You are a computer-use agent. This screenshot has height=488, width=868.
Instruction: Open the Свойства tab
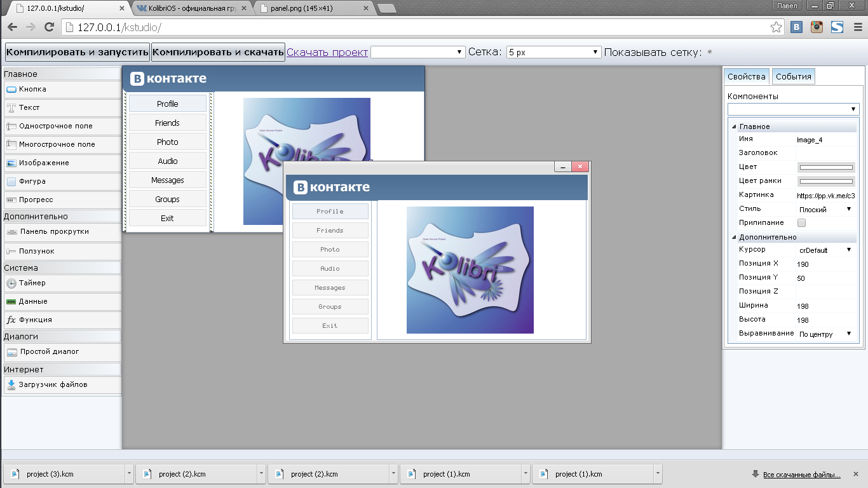coord(747,76)
